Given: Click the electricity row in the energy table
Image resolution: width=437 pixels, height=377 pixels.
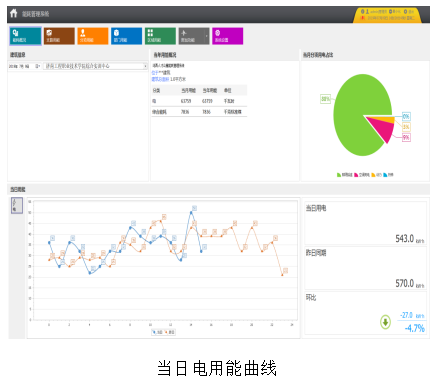Looking at the screenshot, I should point(199,101).
